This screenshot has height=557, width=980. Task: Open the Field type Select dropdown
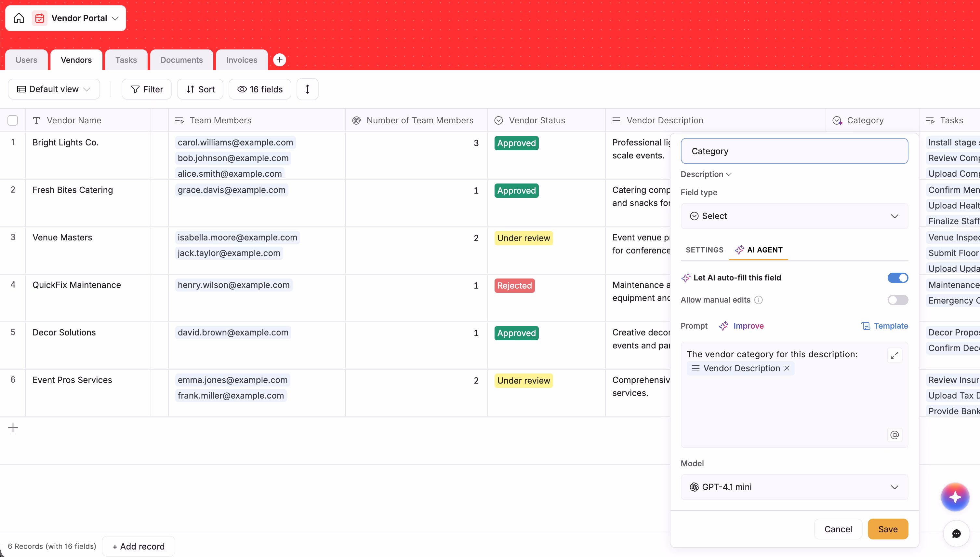(794, 216)
